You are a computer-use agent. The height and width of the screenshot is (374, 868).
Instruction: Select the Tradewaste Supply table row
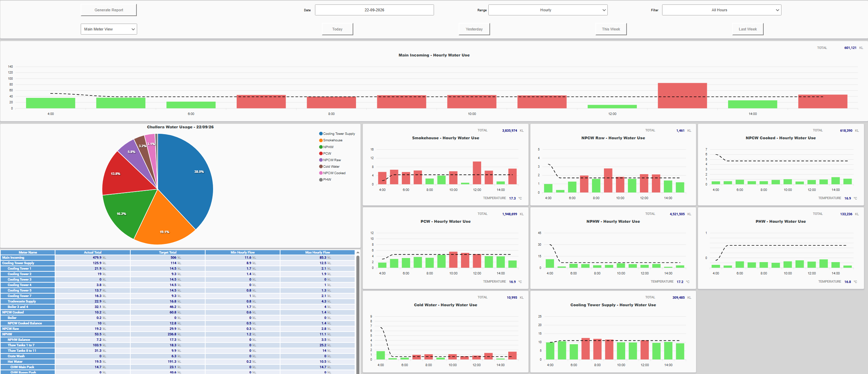pos(177,301)
